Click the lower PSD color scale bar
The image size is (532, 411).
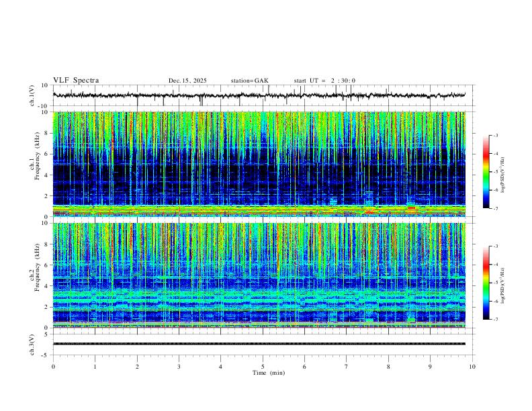tap(486, 283)
